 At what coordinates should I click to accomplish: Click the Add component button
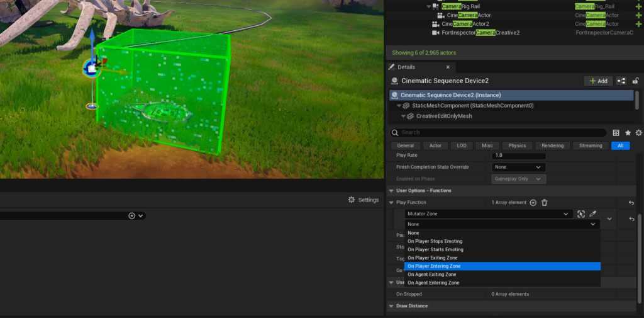598,81
